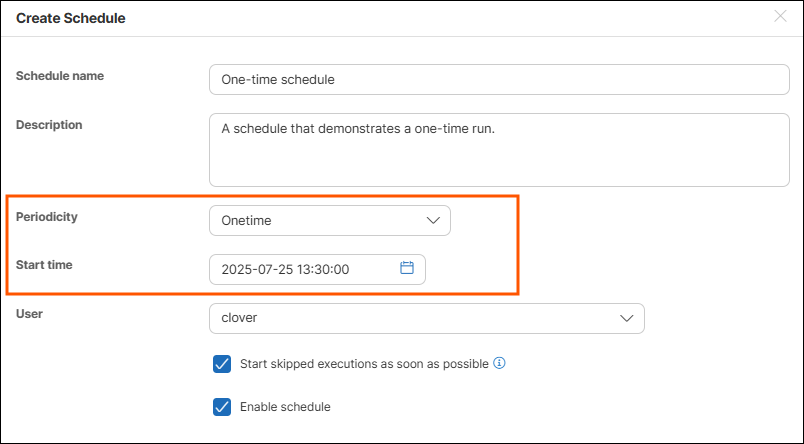Click the Description field label

click(x=49, y=125)
